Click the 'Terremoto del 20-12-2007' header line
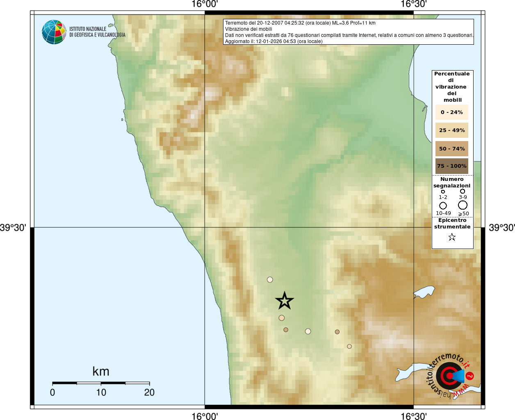 point(300,23)
